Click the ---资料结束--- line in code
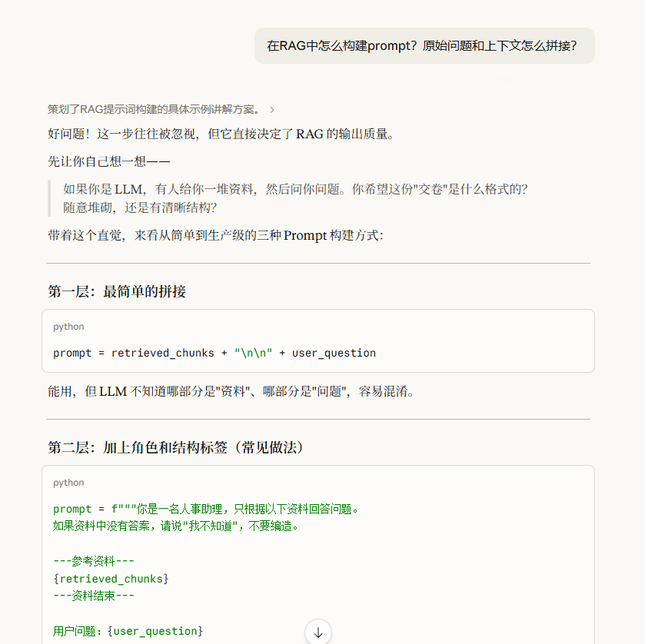This screenshot has width=645, height=644. 94,596
